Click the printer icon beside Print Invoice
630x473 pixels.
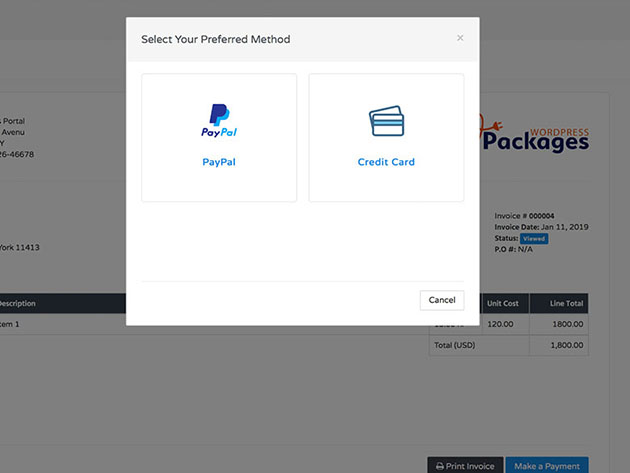[x=440, y=466]
